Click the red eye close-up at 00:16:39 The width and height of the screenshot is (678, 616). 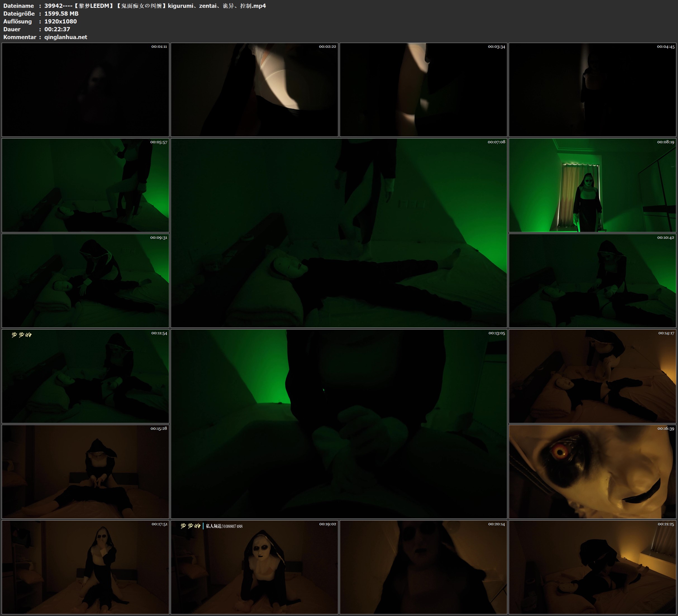point(592,471)
